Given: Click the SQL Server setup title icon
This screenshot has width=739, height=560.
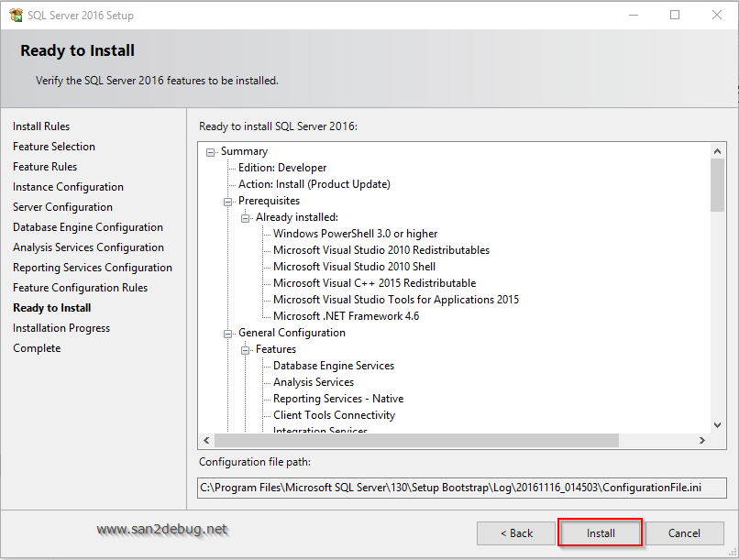Looking at the screenshot, I should 16,15.
